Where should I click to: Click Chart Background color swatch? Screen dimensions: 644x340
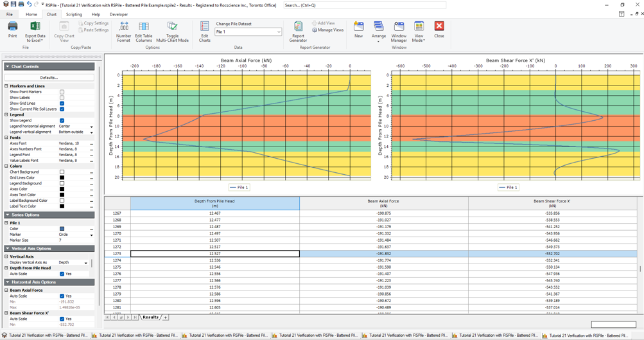coord(62,172)
